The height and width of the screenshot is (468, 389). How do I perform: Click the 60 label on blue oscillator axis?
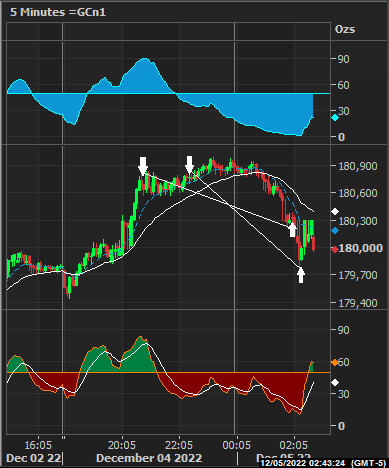tap(343, 85)
